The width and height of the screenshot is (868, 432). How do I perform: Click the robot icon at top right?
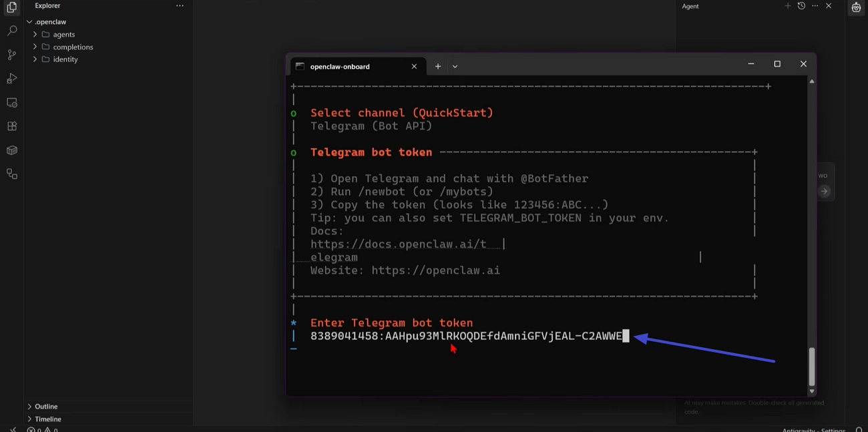point(856,7)
